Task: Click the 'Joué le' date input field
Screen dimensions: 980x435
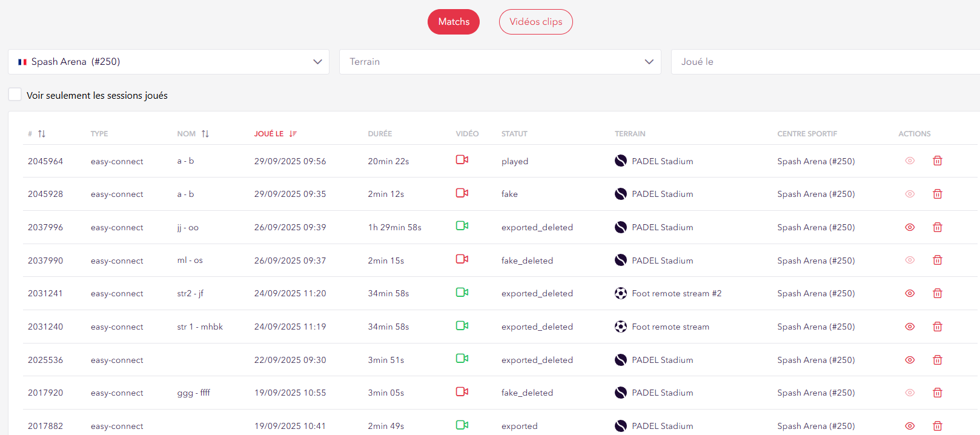Action: click(x=824, y=62)
